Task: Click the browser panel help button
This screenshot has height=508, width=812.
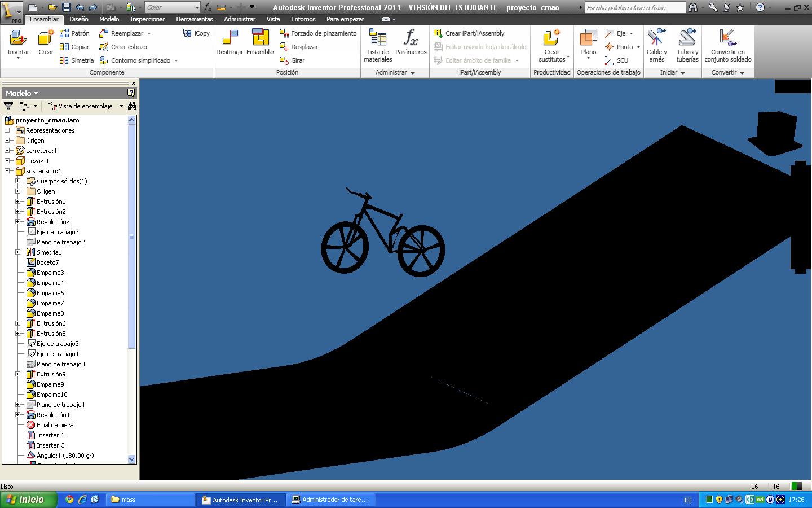Action: (x=131, y=93)
